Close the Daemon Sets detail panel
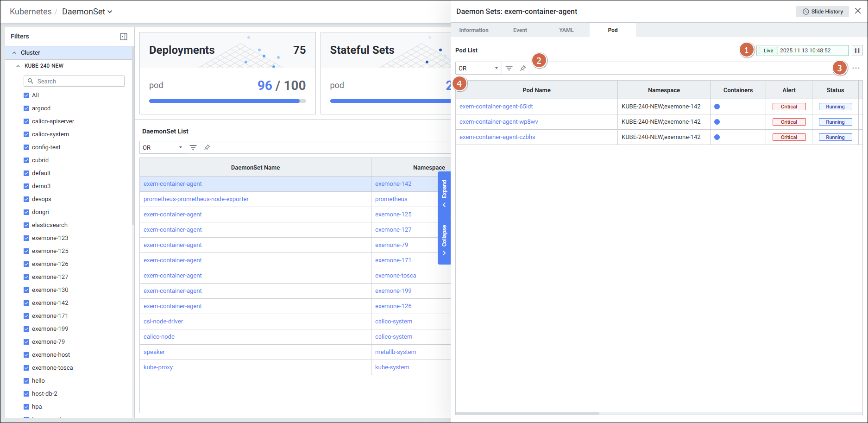Screen dimensions: 868x423 (x=858, y=11)
